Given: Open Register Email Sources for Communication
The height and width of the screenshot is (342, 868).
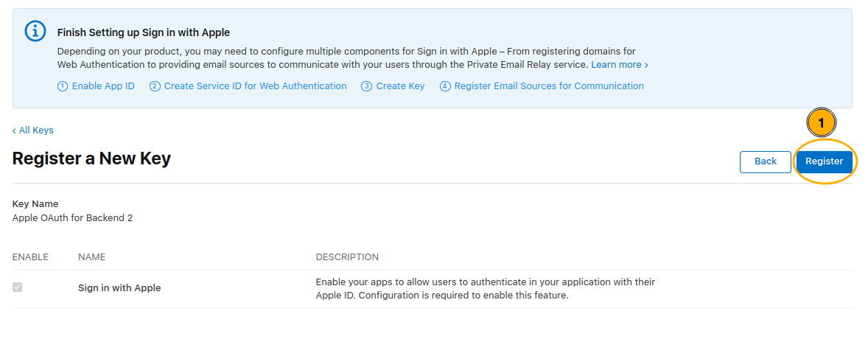Looking at the screenshot, I should pos(549,86).
